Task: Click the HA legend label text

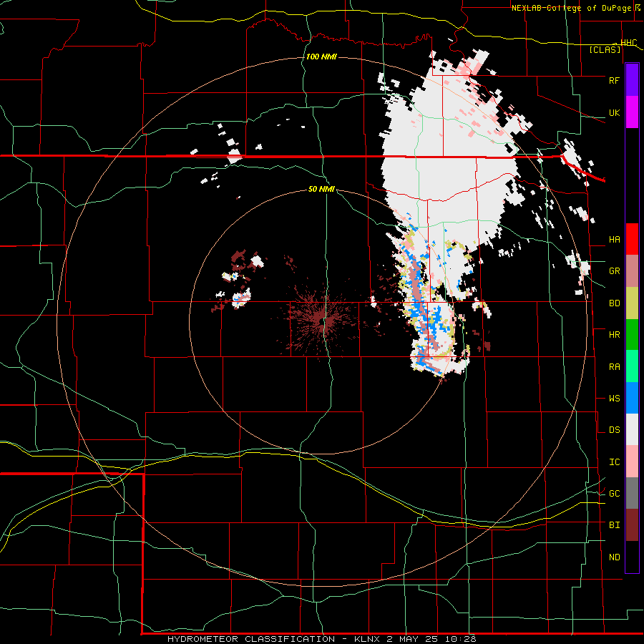Action: 614,240
